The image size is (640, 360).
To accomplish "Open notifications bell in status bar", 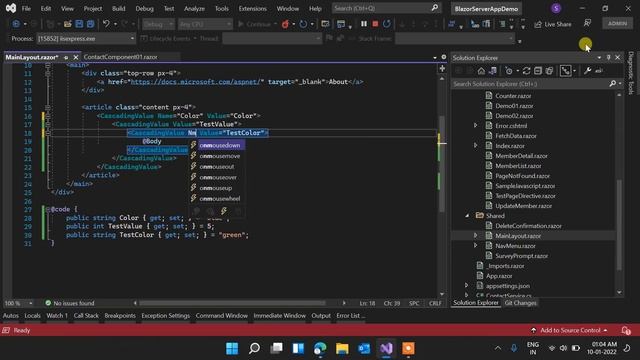I will pyautogui.click(x=626, y=330).
